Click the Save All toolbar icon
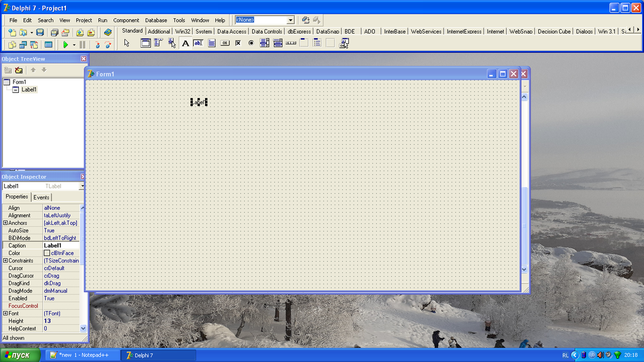 tap(55, 33)
